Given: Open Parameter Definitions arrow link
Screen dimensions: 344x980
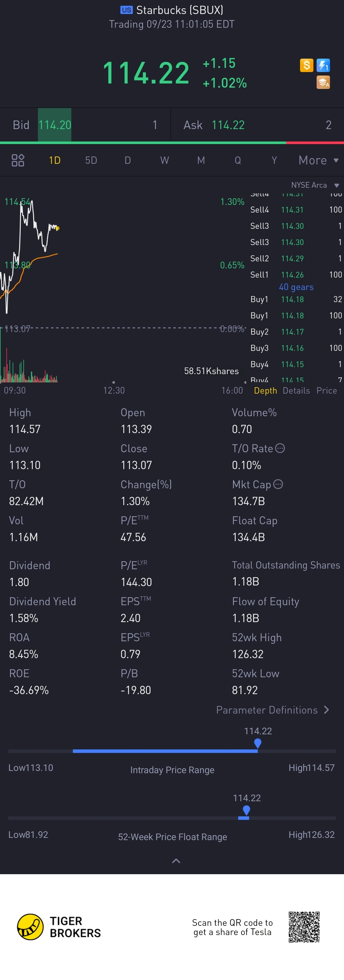Looking at the screenshot, I should pos(273,710).
